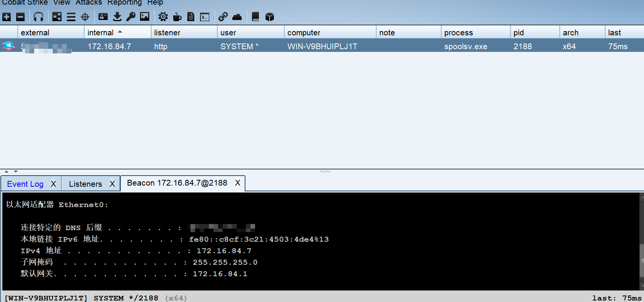The width and height of the screenshot is (644, 302).
Task: Click the Ethernet0 adapter heading line
Action: 57,204
